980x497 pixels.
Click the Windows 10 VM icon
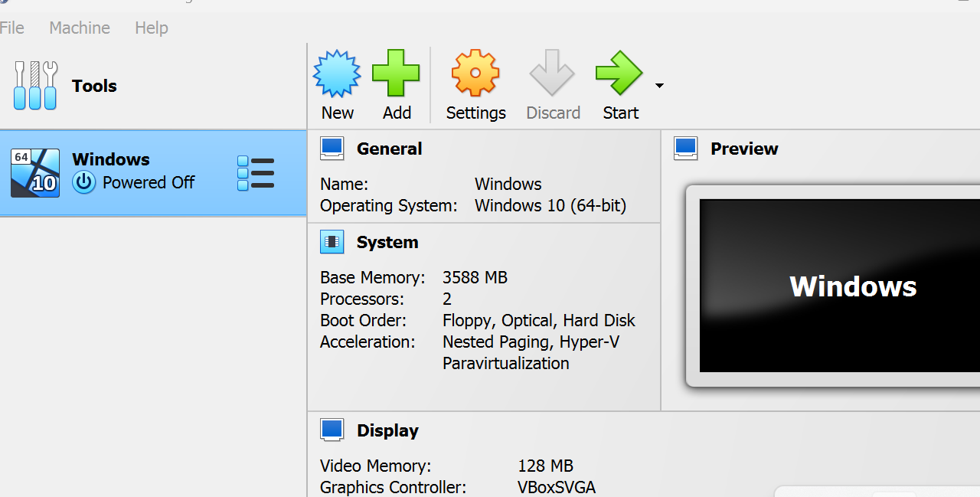coord(35,173)
